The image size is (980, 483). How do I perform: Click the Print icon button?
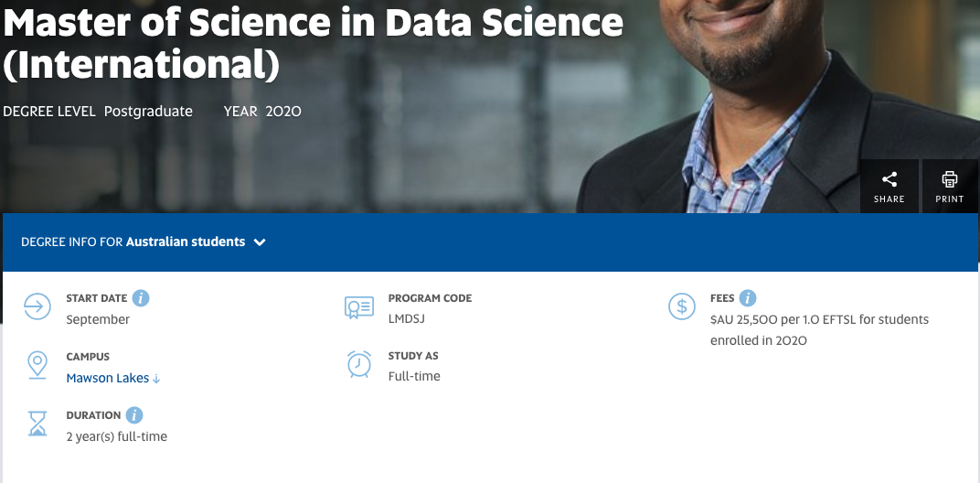[x=950, y=186]
